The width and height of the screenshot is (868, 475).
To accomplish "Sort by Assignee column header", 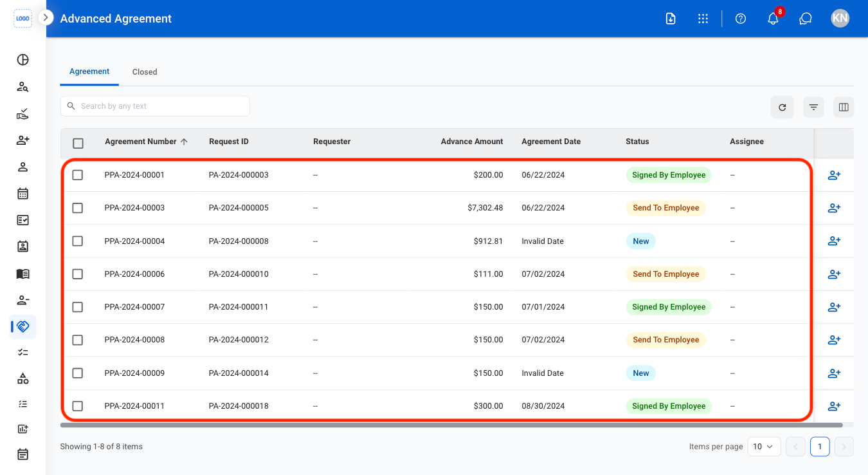I will 746,142.
